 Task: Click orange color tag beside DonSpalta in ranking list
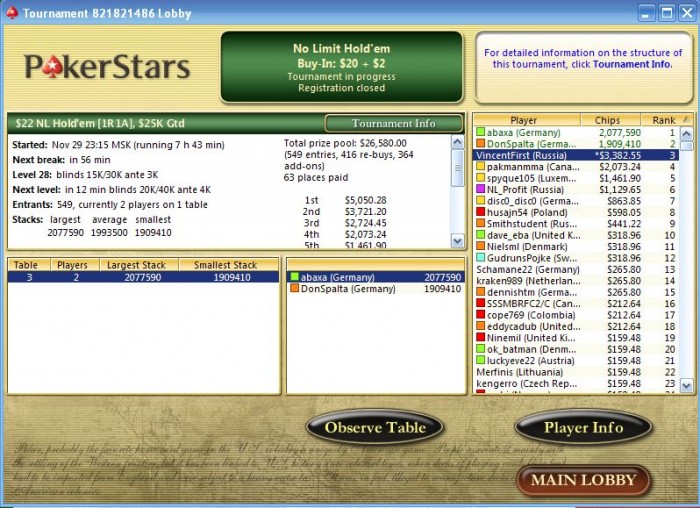coord(481,144)
